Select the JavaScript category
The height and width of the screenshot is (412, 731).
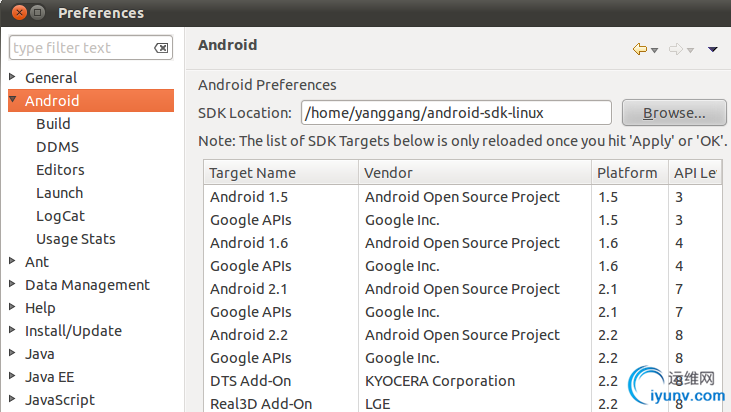[x=60, y=400]
